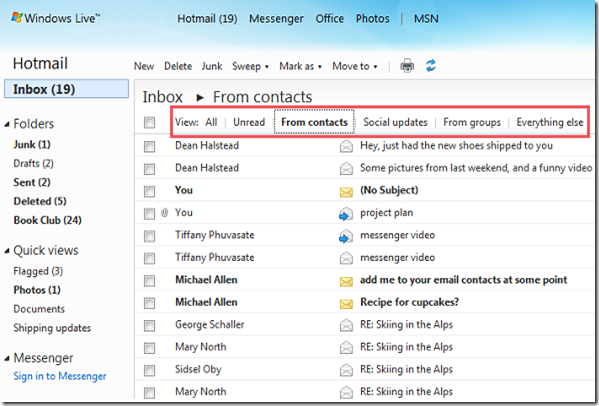Tick checkbox on George Schaller's email
This screenshot has height=406, width=599.
coord(149,325)
